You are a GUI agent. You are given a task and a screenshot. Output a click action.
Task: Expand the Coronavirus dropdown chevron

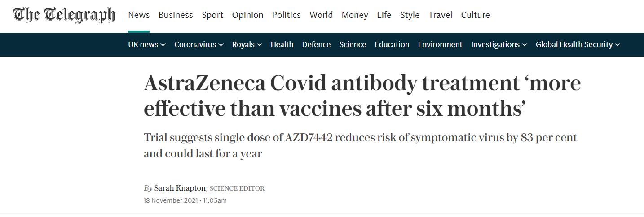[x=221, y=45]
